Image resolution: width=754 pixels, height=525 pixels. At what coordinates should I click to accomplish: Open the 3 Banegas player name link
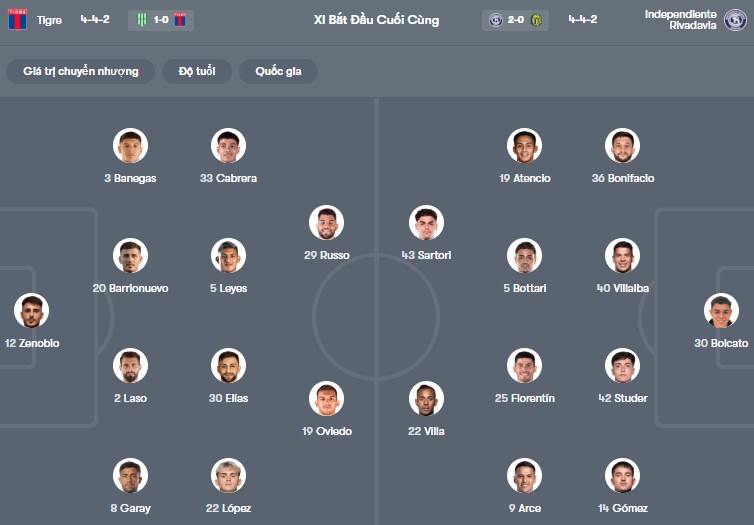[x=130, y=178]
